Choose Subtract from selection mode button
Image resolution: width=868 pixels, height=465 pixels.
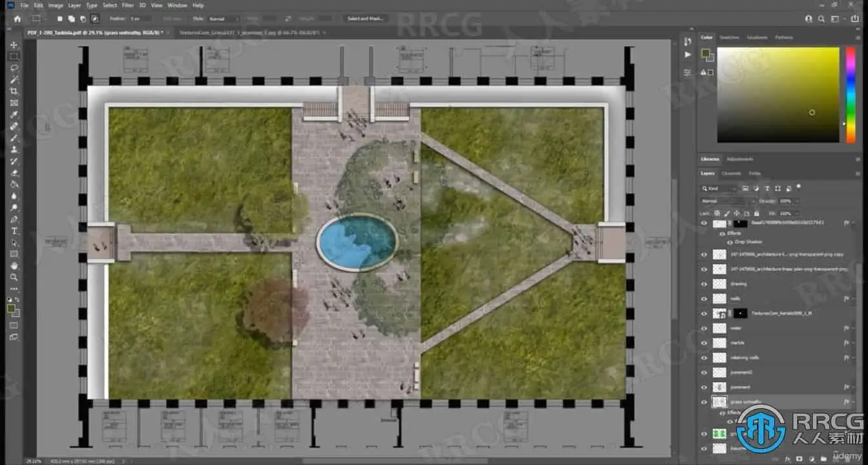coord(83,19)
